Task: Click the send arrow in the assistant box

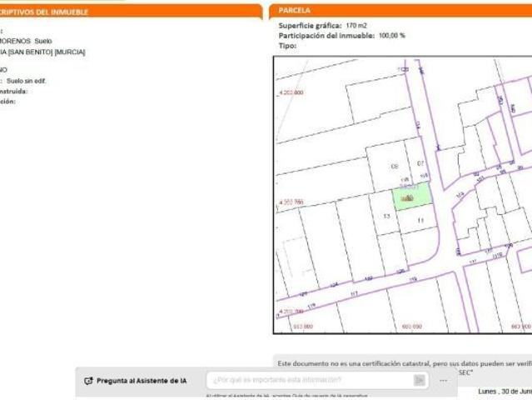Action: tap(420, 380)
